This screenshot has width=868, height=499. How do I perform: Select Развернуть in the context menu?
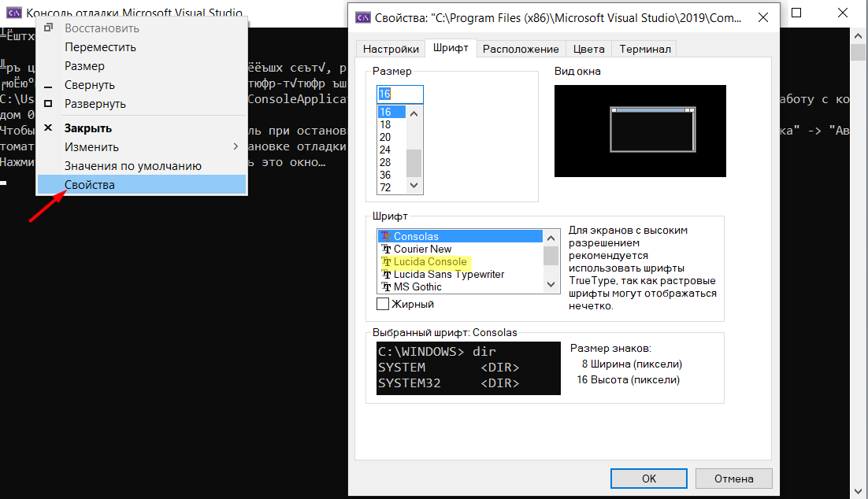(142, 104)
